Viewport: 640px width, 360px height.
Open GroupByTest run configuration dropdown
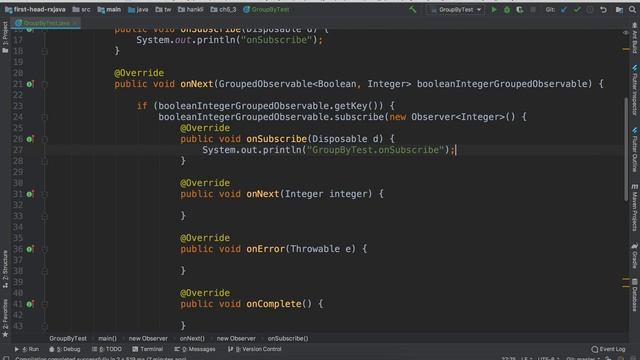(x=456, y=9)
